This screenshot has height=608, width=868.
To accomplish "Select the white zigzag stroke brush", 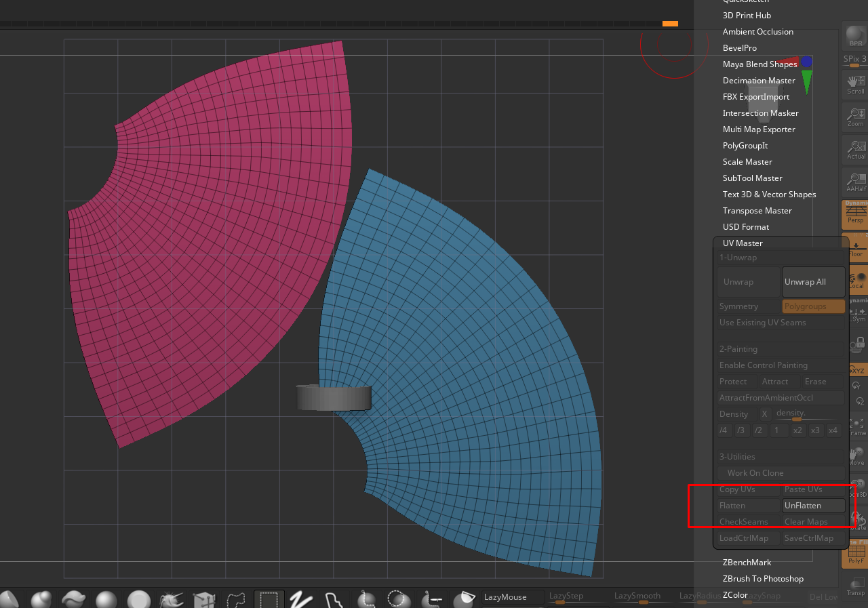I will click(302, 601).
